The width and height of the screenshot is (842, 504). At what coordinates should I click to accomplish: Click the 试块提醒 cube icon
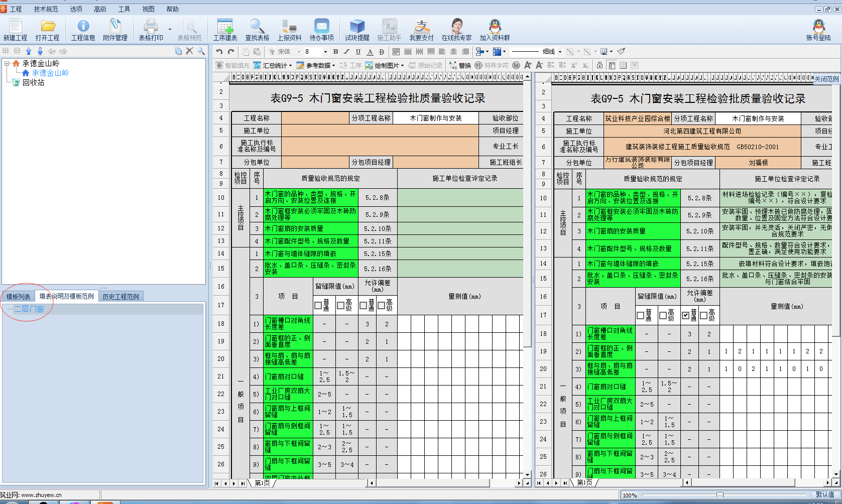(357, 30)
